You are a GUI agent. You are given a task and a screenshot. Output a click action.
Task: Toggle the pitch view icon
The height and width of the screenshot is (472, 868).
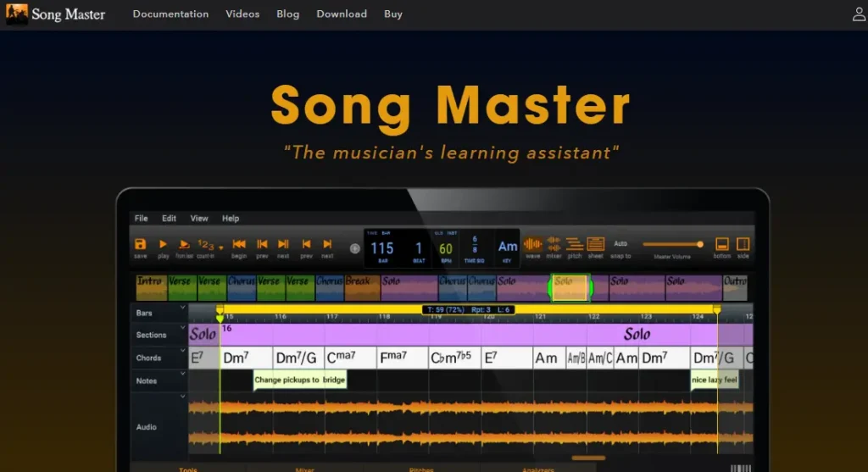(575, 244)
